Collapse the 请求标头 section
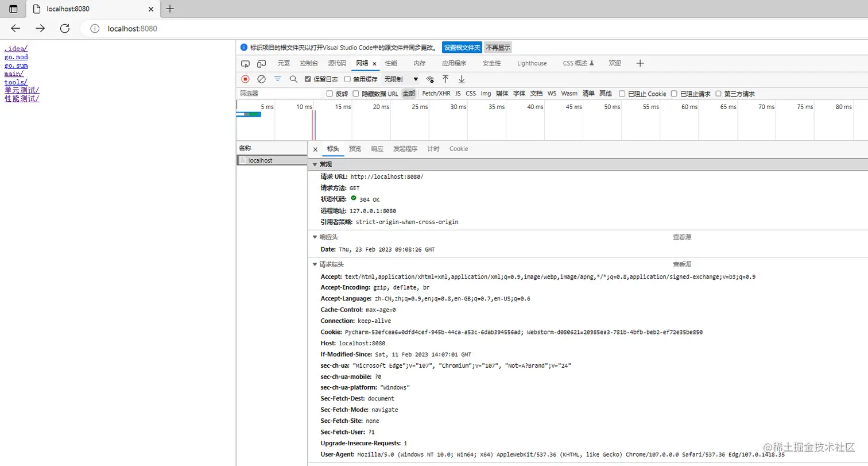Screen dimensions: 868x466 (315, 264)
